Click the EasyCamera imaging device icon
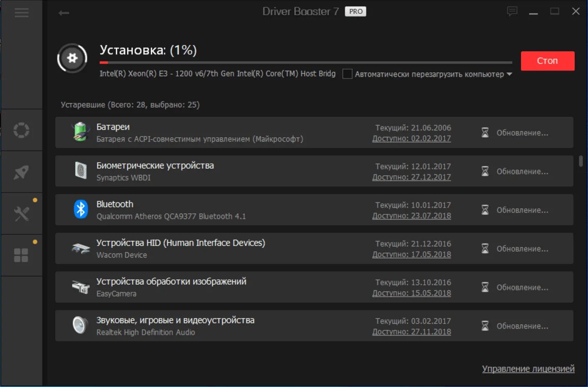588x387 pixels. [x=81, y=287]
